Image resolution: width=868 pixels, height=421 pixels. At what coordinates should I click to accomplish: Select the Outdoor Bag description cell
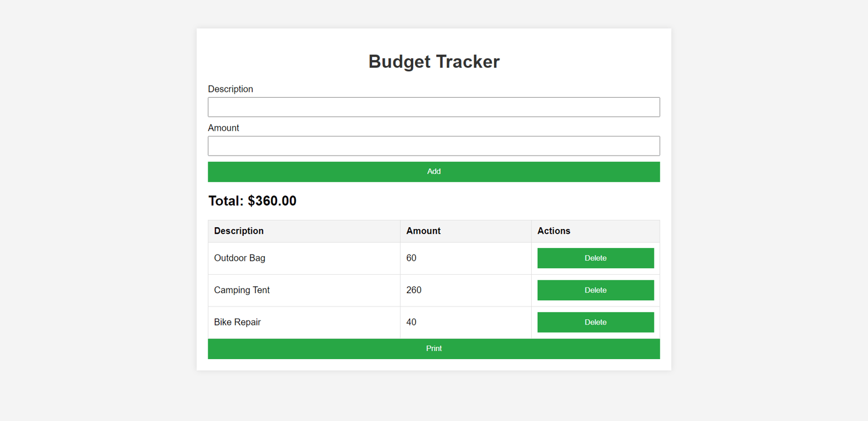point(240,258)
